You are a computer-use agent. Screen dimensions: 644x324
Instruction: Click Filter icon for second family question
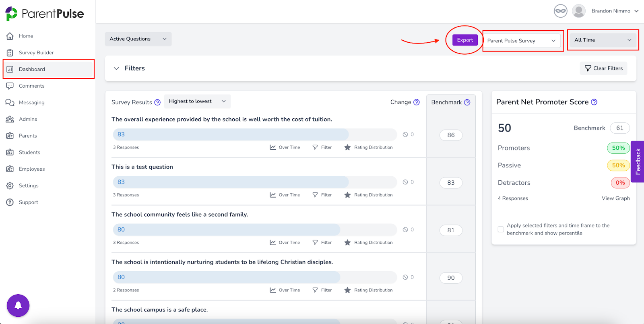(315, 242)
